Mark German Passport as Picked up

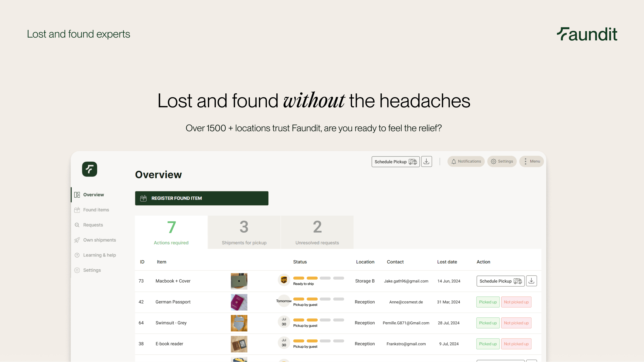coord(488,302)
